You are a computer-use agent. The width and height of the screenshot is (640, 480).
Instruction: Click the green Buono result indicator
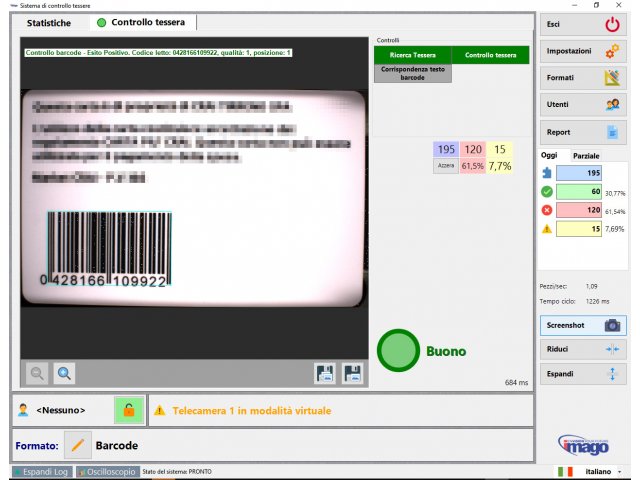point(398,350)
